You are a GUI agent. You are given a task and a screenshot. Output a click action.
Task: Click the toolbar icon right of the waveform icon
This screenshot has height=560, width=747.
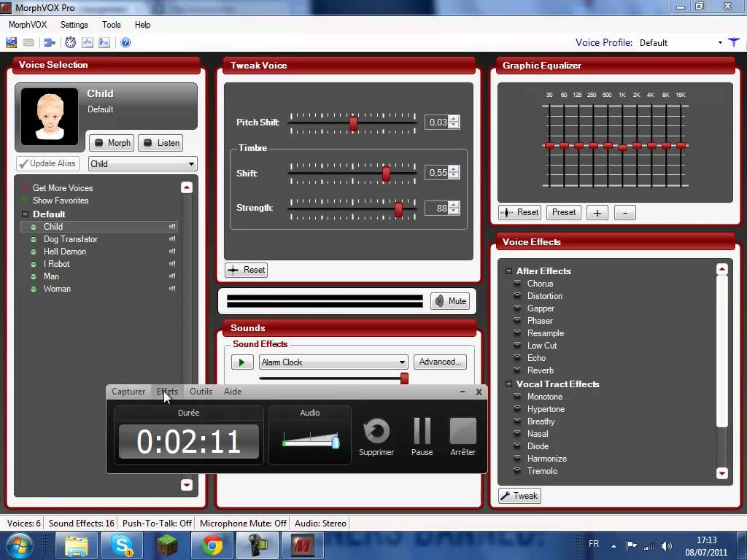click(x=104, y=42)
